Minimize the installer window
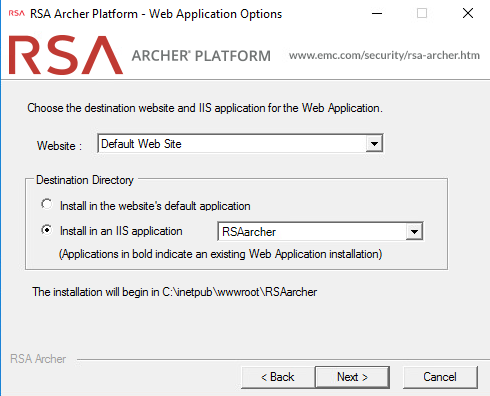Viewport: 490px width, 396px height. (377, 13)
